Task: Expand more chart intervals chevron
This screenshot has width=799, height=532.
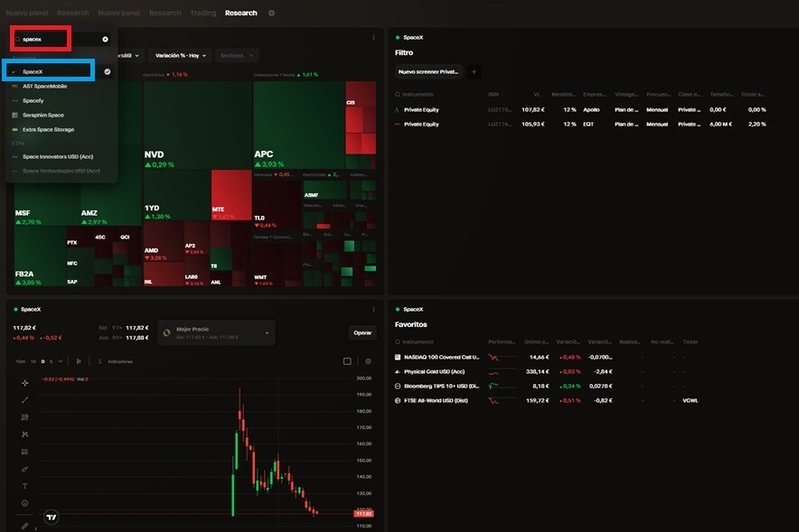Action: (61, 361)
